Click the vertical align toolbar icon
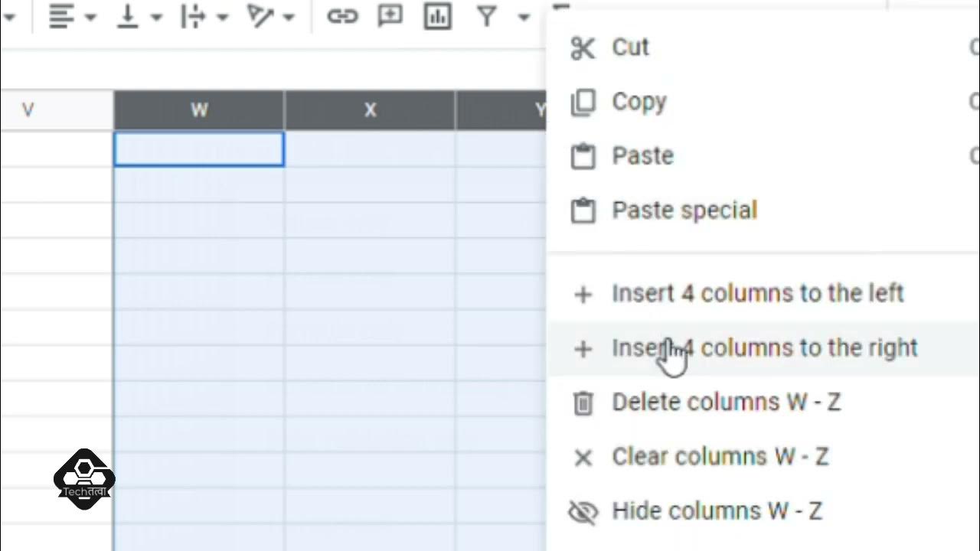 tap(127, 16)
